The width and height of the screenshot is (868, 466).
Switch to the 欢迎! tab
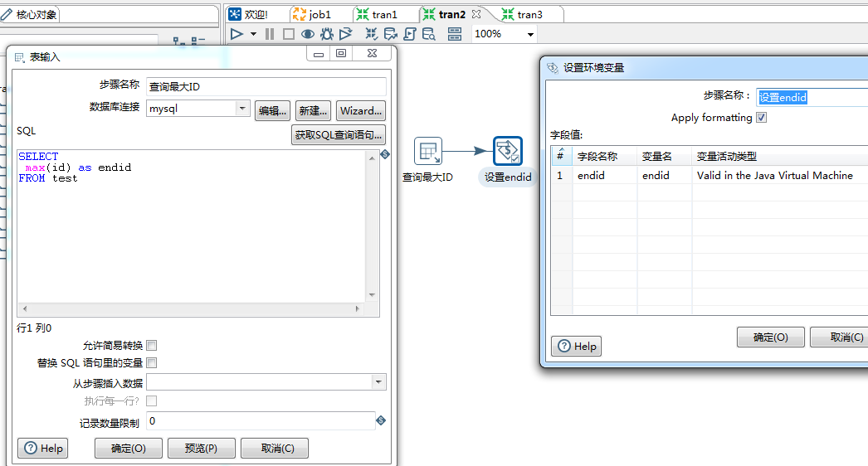pos(249,14)
